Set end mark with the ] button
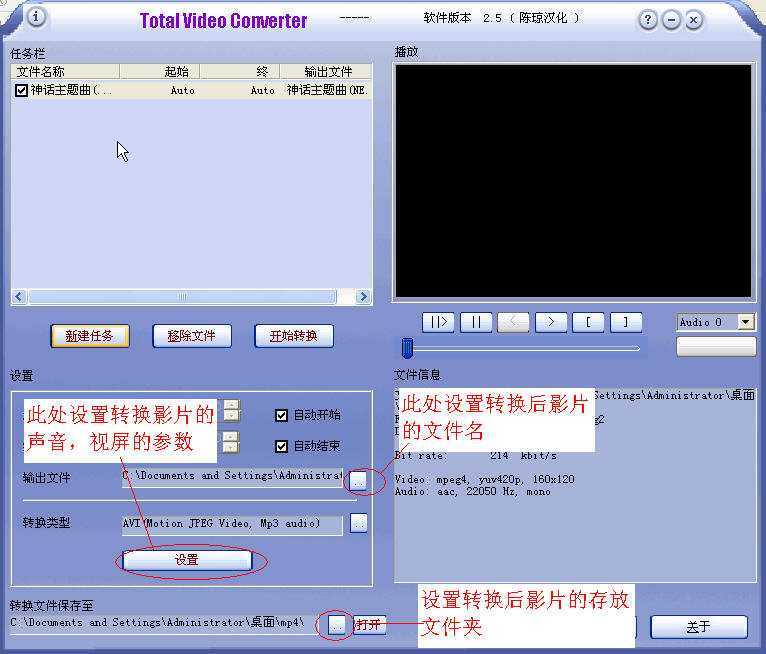 pos(626,322)
